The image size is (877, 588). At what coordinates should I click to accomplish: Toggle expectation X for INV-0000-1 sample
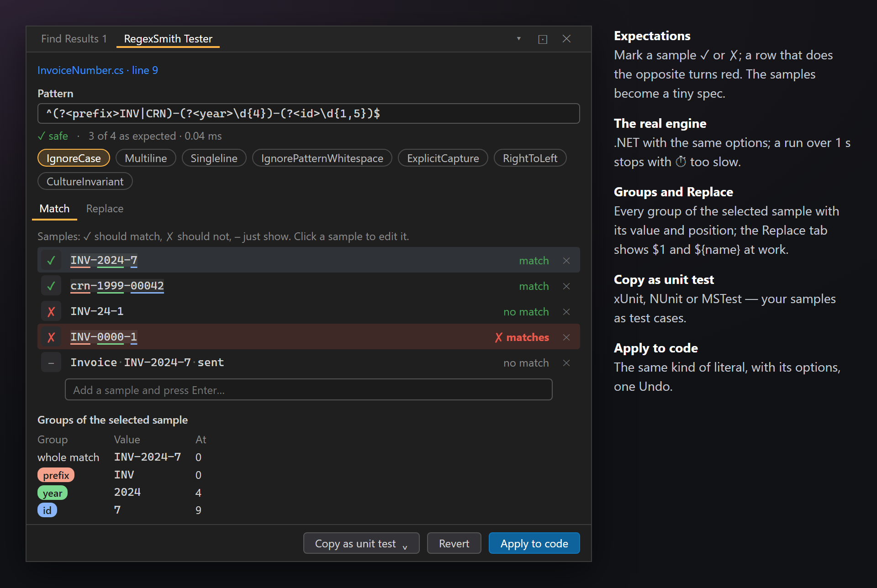pyautogui.click(x=51, y=337)
